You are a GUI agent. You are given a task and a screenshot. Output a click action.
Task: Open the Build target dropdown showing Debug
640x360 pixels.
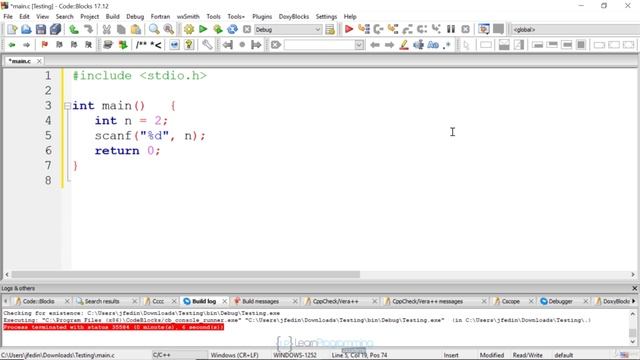(x=288, y=29)
